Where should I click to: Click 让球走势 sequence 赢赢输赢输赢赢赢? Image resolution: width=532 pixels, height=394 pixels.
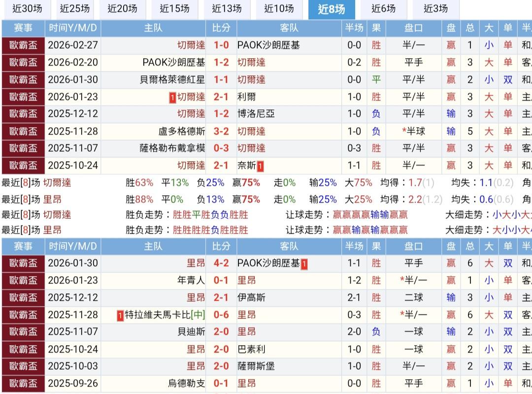(370, 230)
